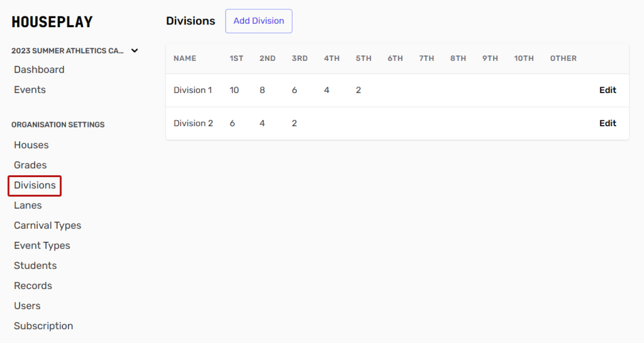Go to Carnival Types

[47, 226]
